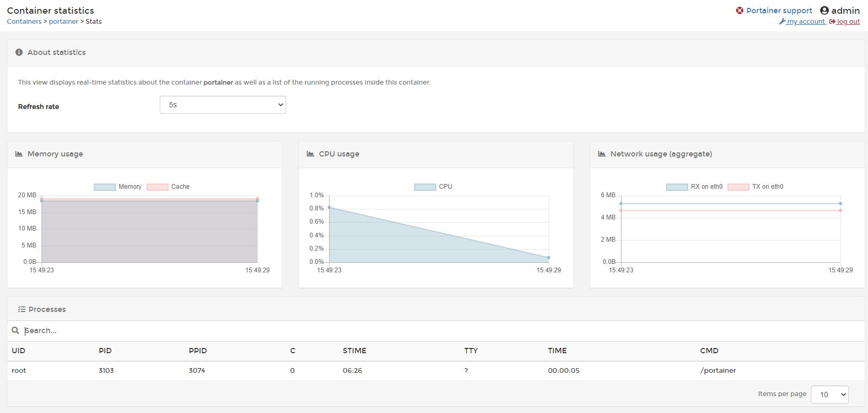Image resolution: width=868 pixels, height=413 pixels.
Task: Toggle the Memory legend series
Action: (117, 187)
